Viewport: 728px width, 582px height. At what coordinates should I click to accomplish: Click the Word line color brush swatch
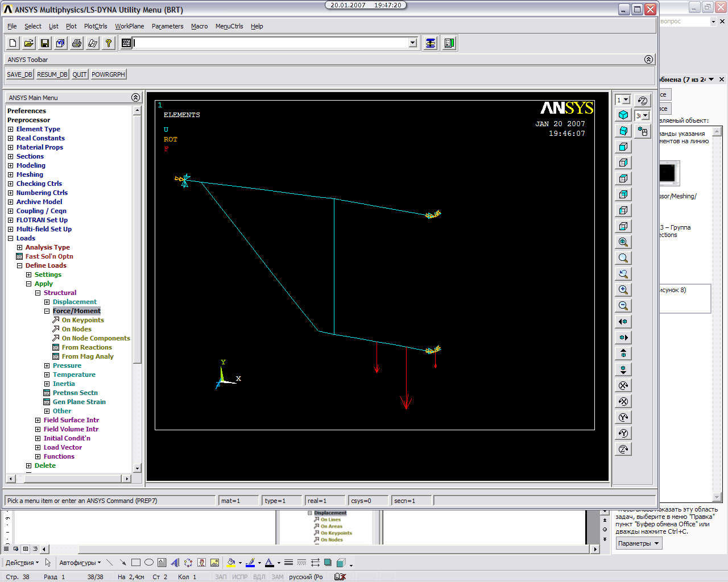click(250, 563)
